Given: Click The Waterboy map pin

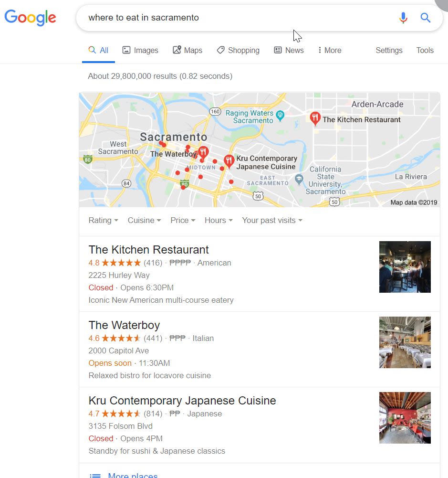Looking at the screenshot, I should point(203,152).
